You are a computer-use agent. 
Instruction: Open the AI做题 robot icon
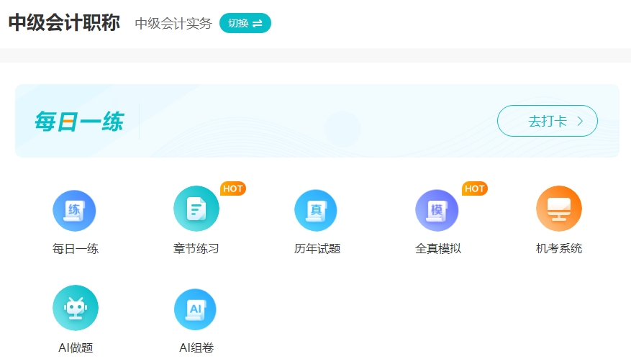pos(76,308)
